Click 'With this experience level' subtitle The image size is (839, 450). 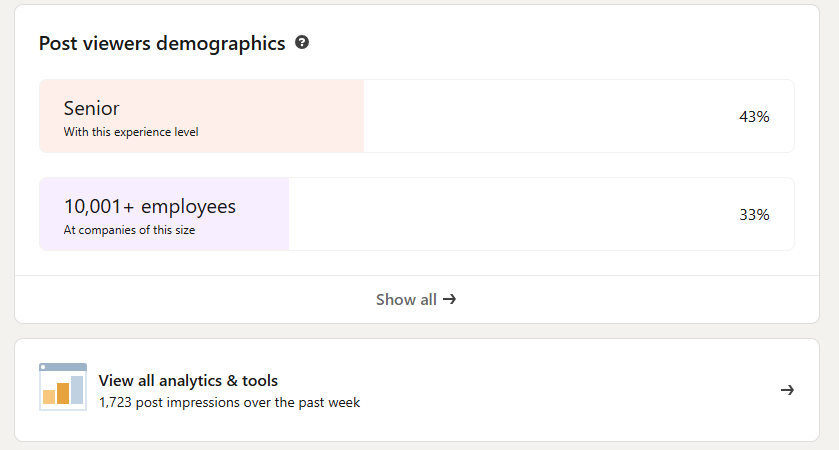pyautogui.click(x=131, y=132)
